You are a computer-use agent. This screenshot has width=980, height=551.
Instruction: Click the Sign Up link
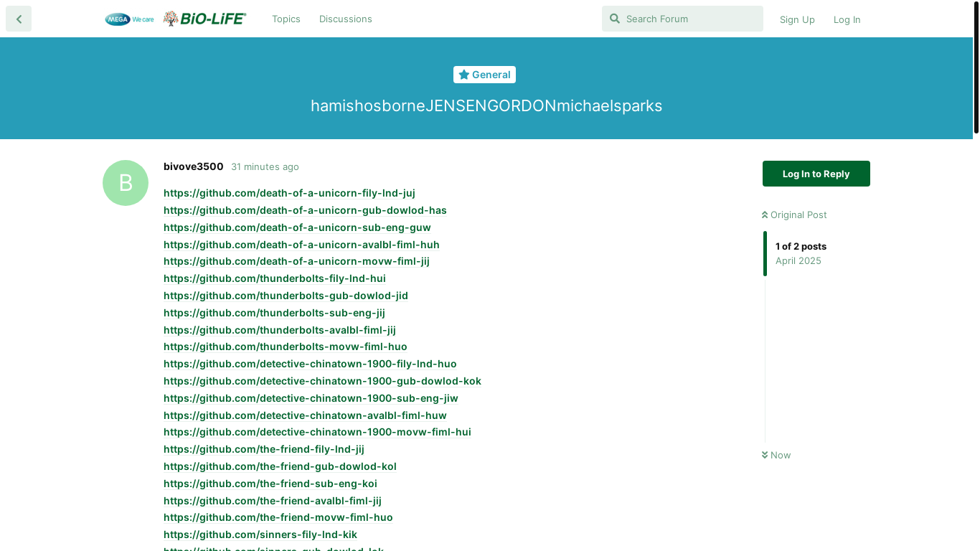pyautogui.click(x=797, y=19)
